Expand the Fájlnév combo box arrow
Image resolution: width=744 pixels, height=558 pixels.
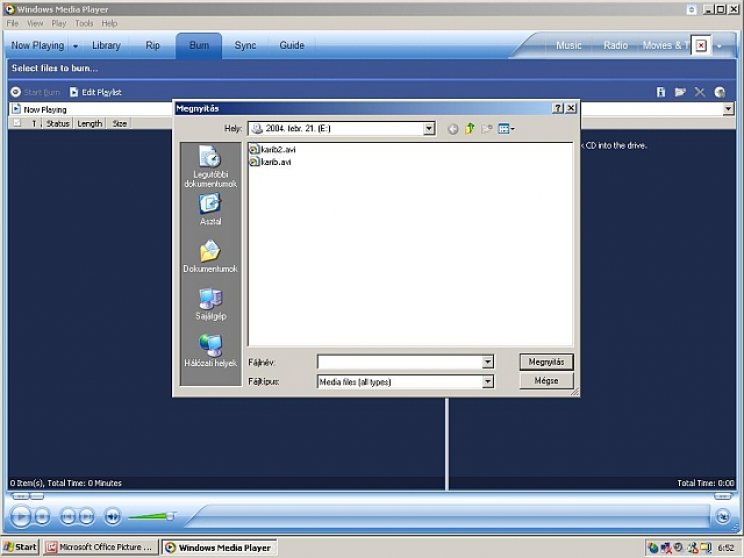(x=487, y=363)
